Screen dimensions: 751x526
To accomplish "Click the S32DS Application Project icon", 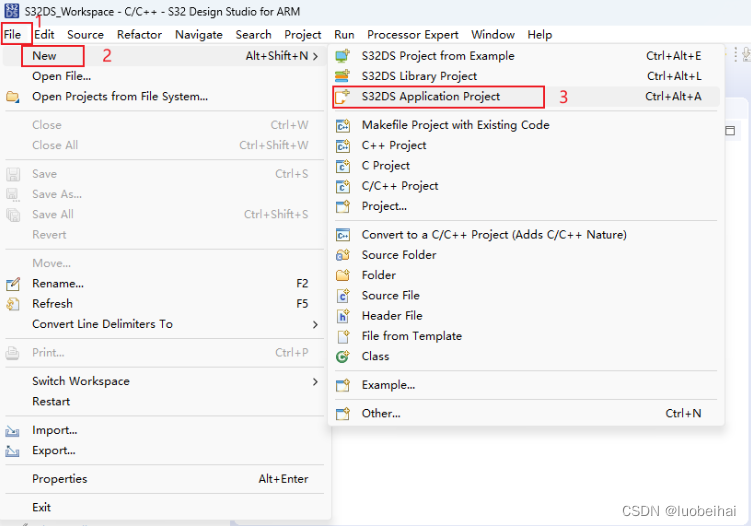I will point(343,97).
